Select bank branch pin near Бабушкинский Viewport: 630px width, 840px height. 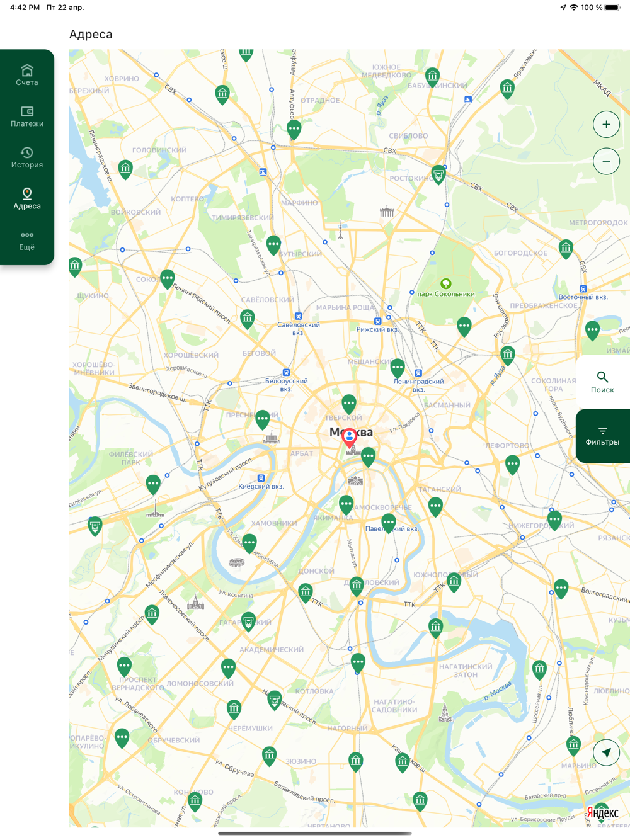pos(432,77)
